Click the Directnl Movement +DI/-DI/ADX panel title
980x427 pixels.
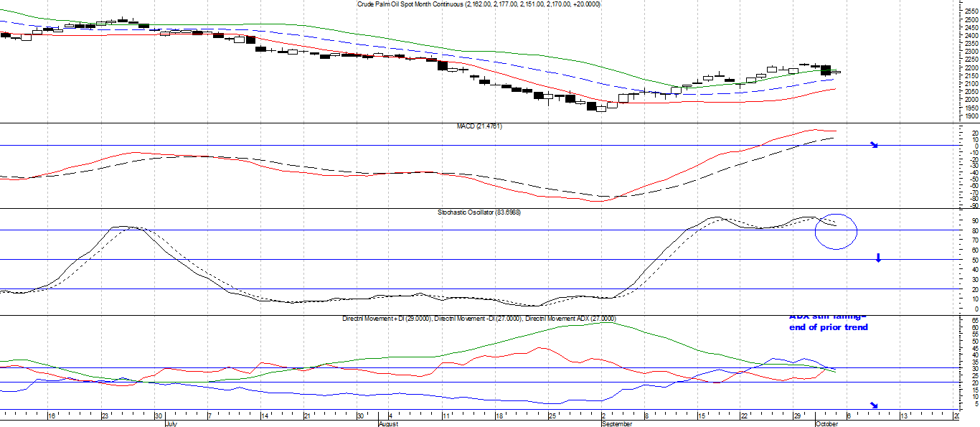coord(479,318)
